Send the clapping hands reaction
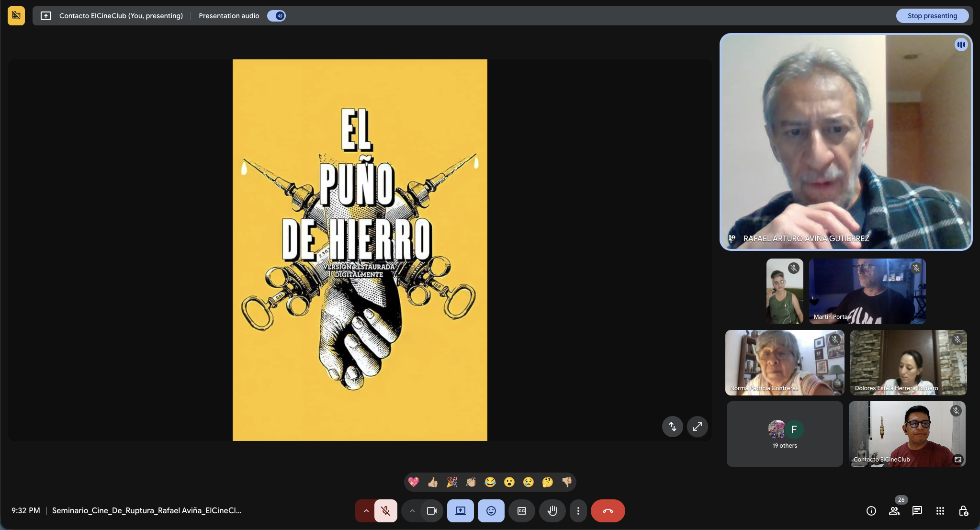Image resolution: width=980 pixels, height=530 pixels. (471, 482)
